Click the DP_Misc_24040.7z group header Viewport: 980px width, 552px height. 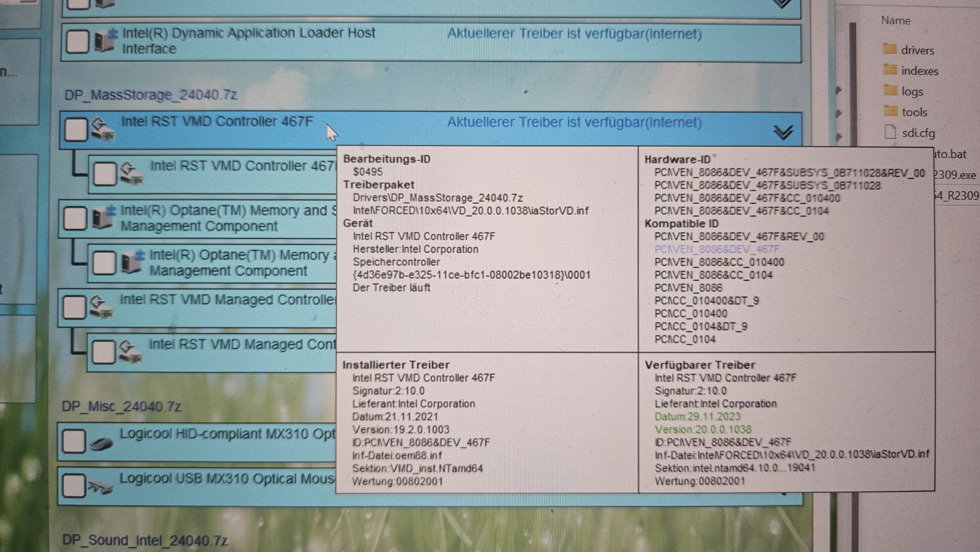click(121, 406)
